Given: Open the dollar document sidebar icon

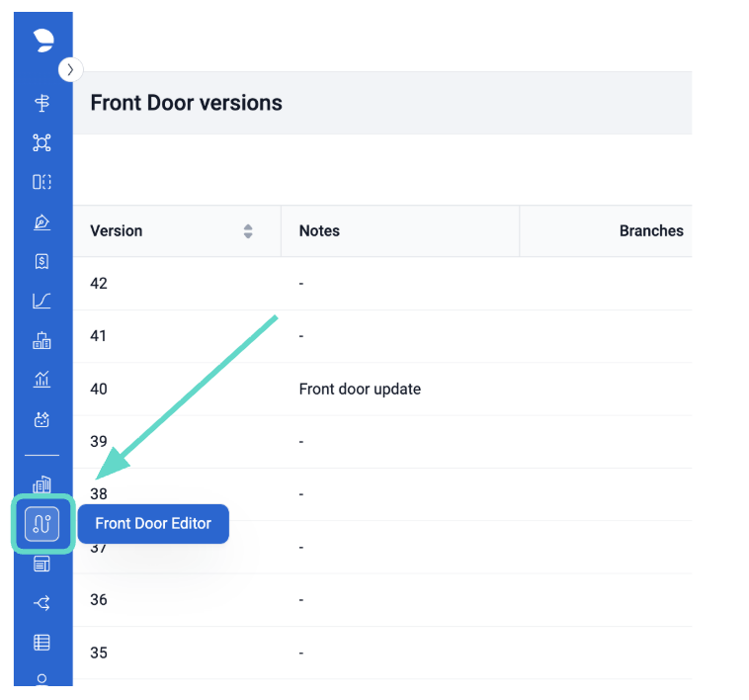Looking at the screenshot, I should click(x=42, y=262).
